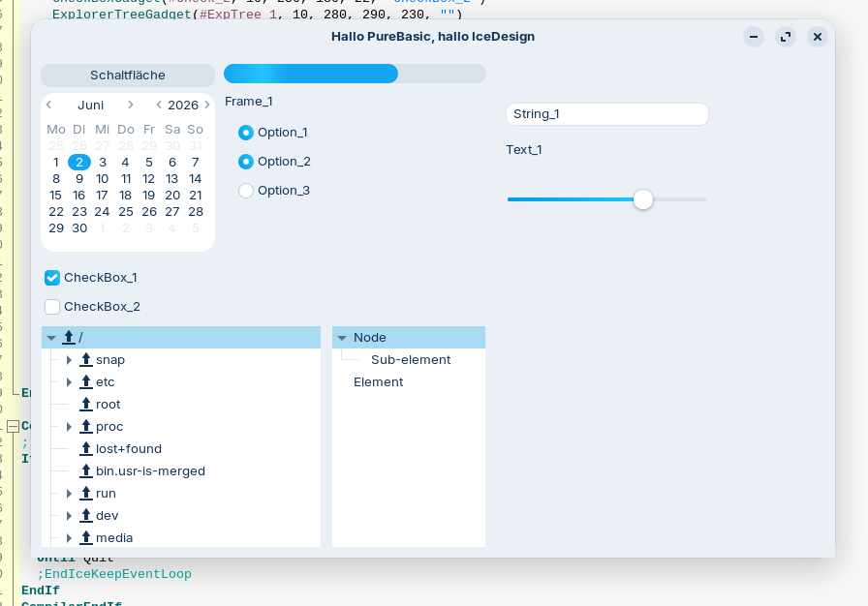
Task: Collapse the root / folder in explorer tree
Action: pos(51,337)
